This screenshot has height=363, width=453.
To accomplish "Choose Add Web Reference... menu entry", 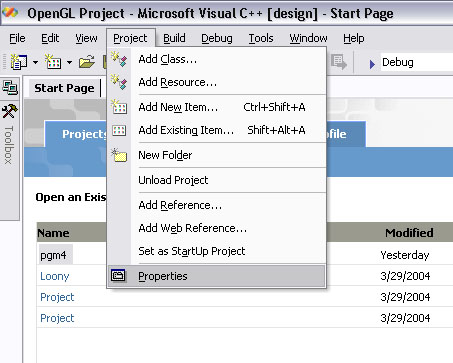I will [x=217, y=228].
